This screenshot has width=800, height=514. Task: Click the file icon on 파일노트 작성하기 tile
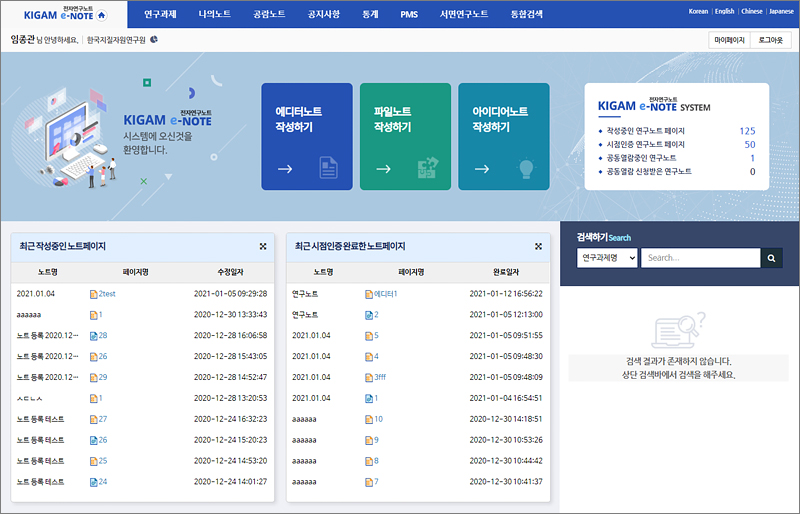pos(428,168)
